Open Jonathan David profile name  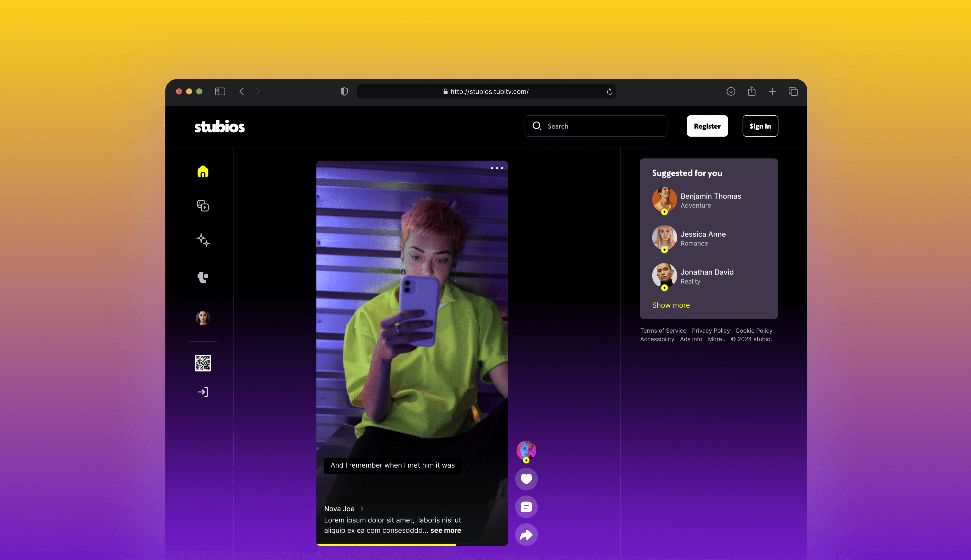point(707,272)
